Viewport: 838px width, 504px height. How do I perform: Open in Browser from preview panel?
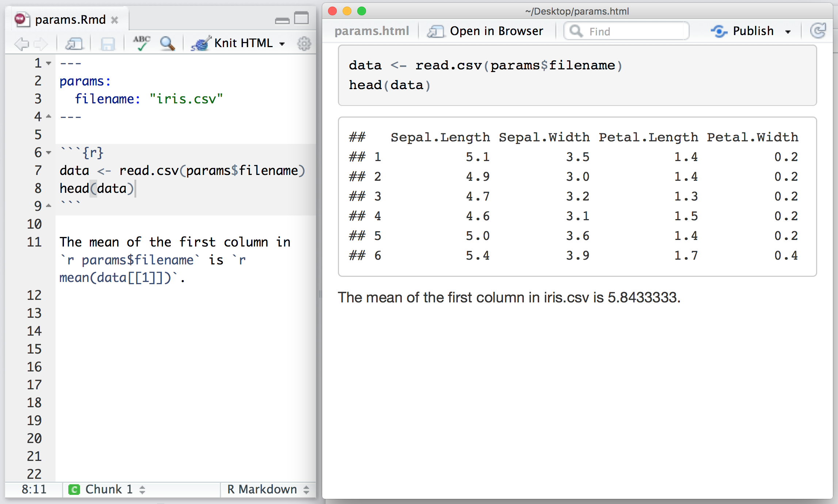coord(485,31)
